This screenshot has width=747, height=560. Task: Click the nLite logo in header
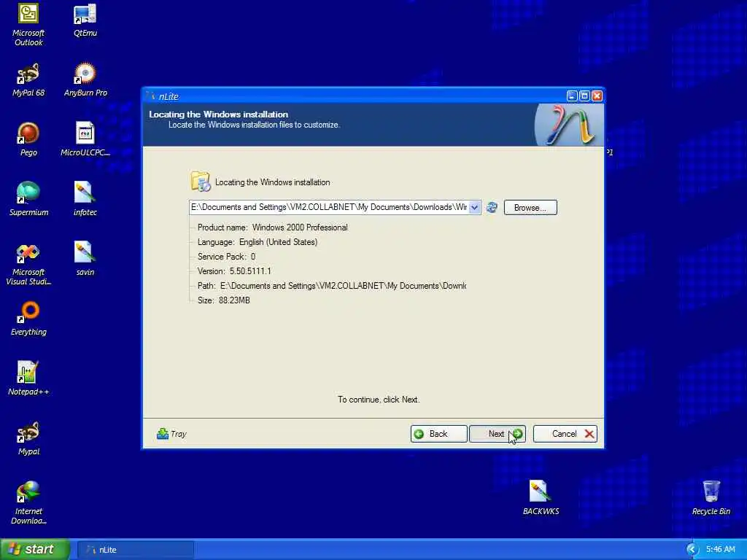[x=569, y=125]
